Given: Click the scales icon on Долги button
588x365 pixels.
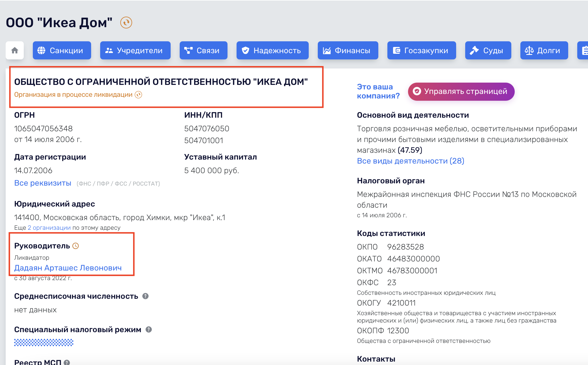Looking at the screenshot, I should coord(529,50).
